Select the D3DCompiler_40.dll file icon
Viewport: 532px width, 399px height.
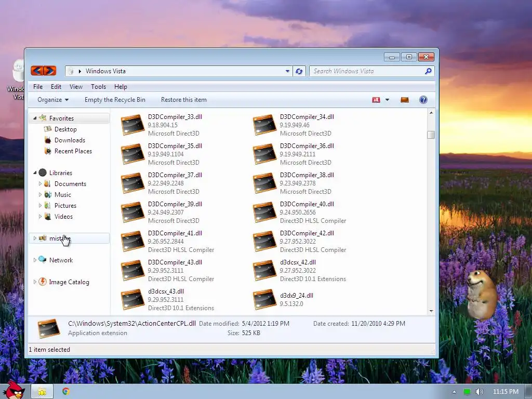coord(264,212)
